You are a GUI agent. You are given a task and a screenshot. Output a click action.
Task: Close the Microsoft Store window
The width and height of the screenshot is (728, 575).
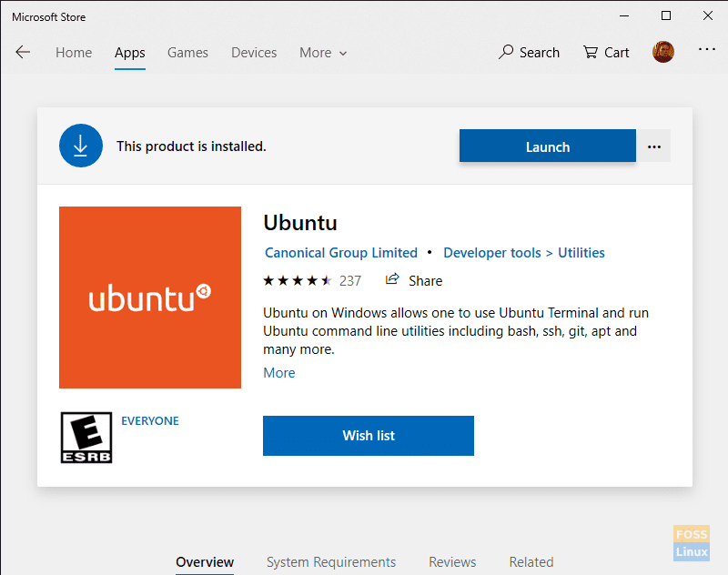point(708,15)
